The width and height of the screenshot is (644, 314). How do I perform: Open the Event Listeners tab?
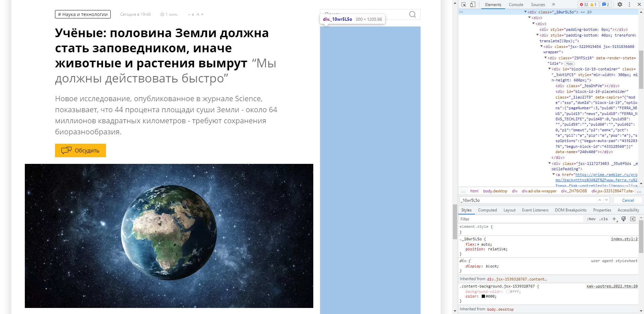pos(535,210)
